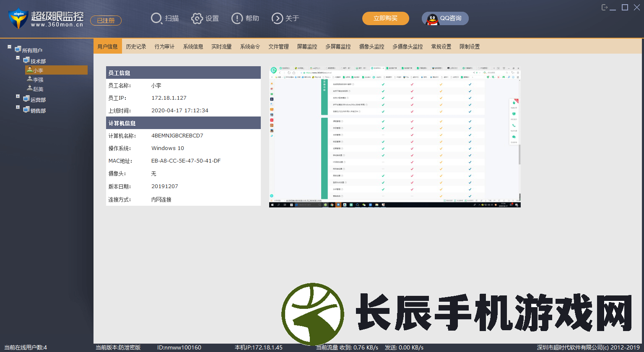644x352 pixels.
Task: Open the 常规设置 tab
Action: [x=441, y=47]
